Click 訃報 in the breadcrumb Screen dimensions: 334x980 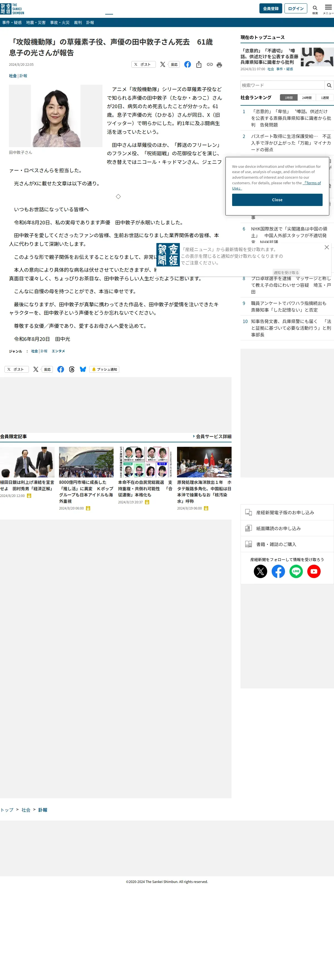click(43, 810)
